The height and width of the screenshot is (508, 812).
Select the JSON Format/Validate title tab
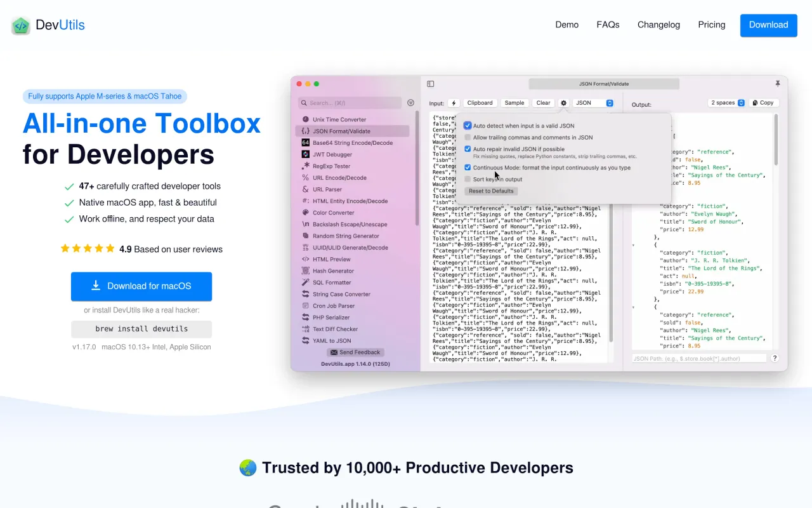coord(604,84)
